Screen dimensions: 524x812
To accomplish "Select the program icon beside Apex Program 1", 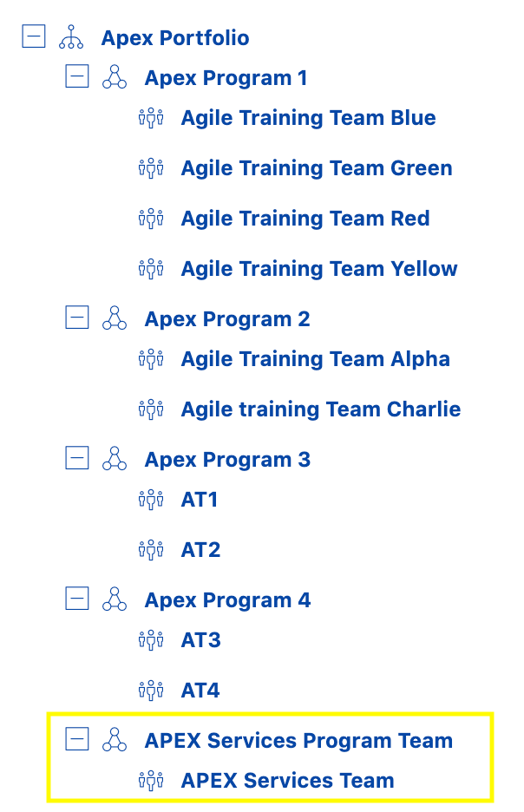I will tap(115, 76).
